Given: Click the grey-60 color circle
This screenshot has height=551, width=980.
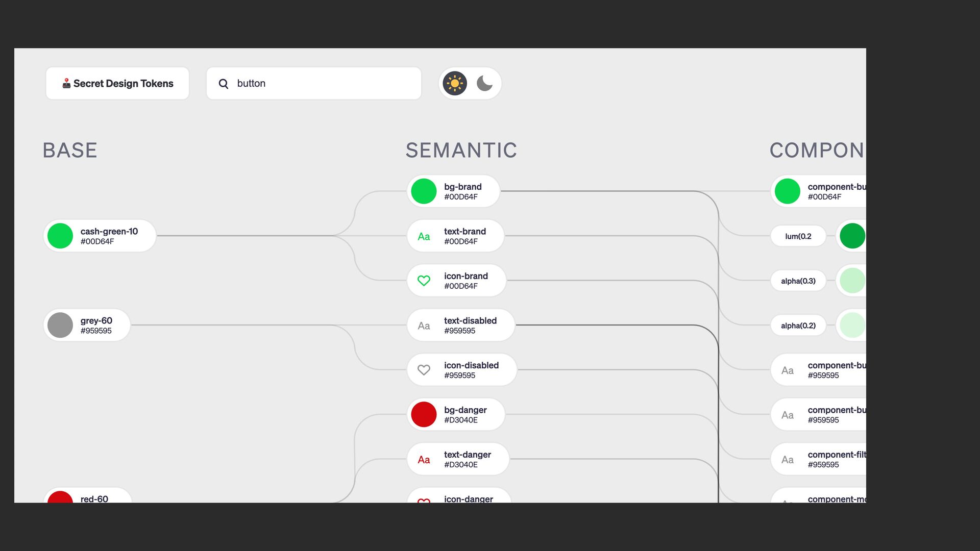Looking at the screenshot, I should pyautogui.click(x=60, y=325).
